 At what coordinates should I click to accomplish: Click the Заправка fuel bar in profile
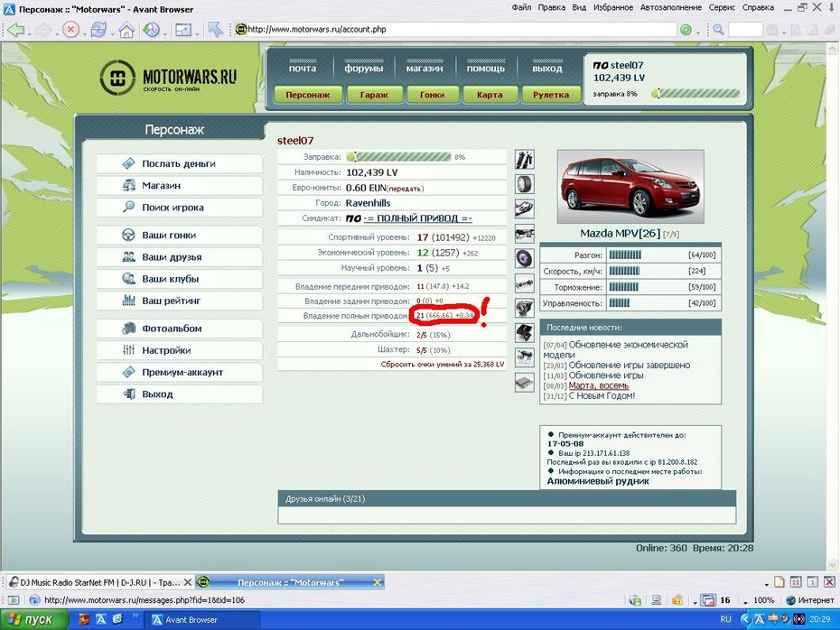398,157
